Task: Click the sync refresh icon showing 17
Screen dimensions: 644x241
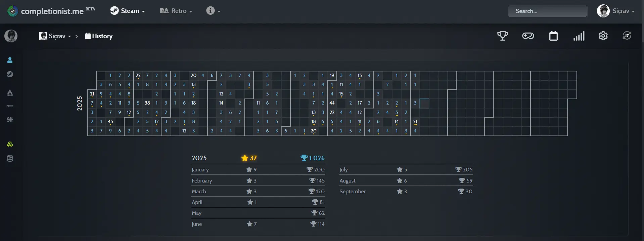Action: click(627, 36)
